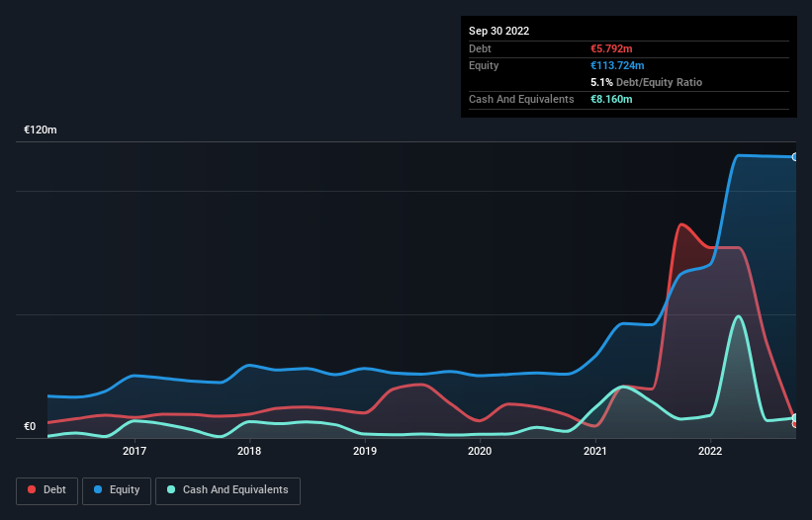Viewport: 812px width, 520px height.
Task: Click the red Debt legend dot
Action: (x=32, y=489)
